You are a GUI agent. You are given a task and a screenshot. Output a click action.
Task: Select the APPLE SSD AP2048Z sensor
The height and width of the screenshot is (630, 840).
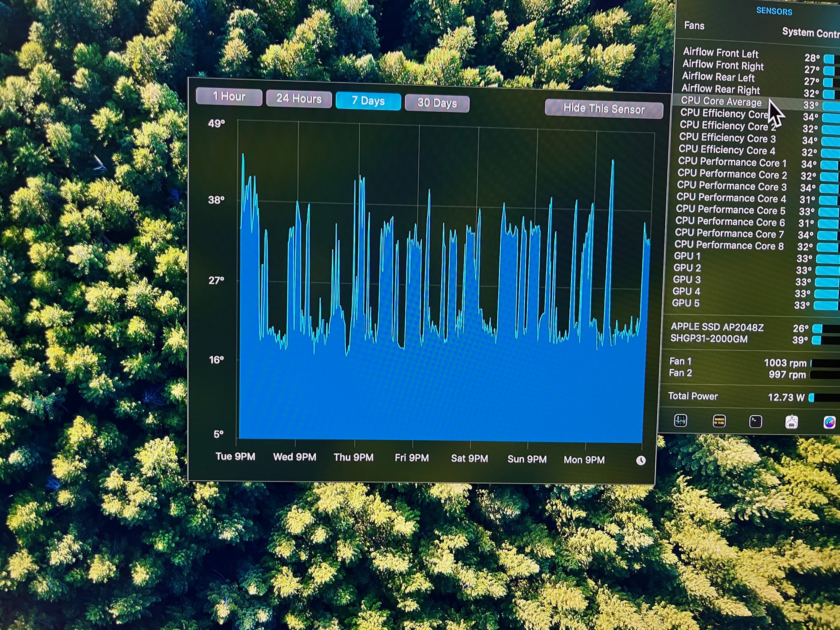point(717,327)
